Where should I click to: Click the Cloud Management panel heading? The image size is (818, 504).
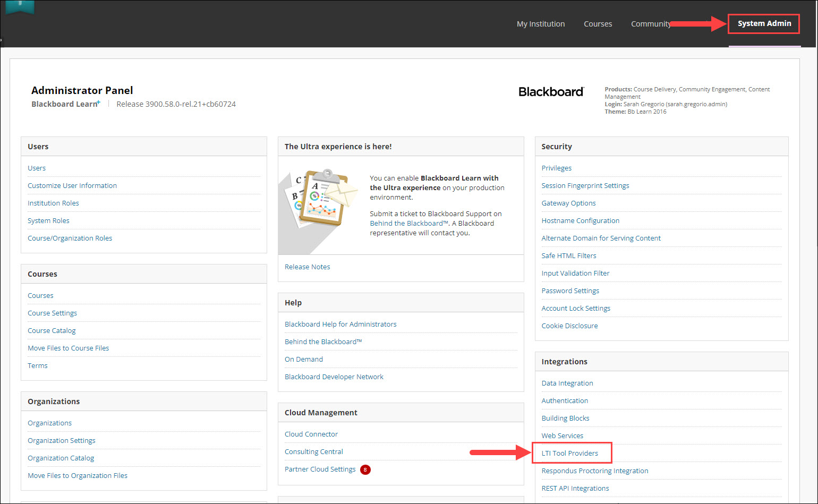click(x=321, y=413)
